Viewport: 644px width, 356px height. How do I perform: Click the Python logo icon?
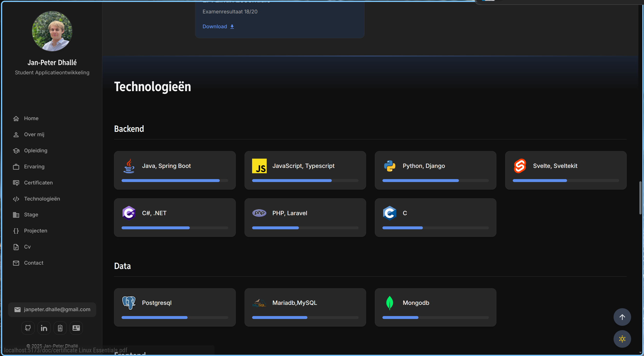coord(389,166)
